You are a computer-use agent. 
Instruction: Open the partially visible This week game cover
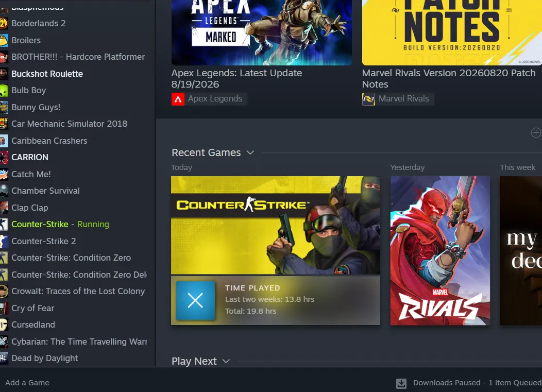(x=521, y=251)
